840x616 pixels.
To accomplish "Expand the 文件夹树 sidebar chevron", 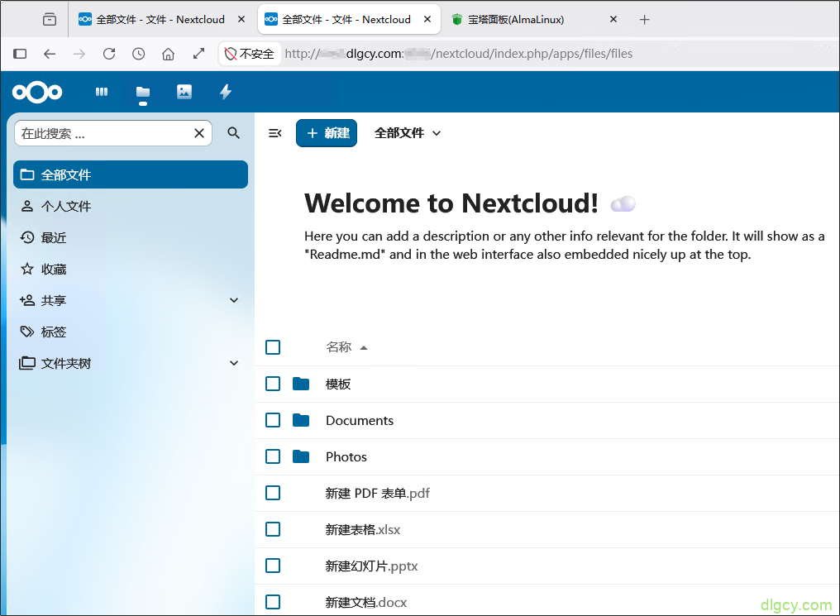I will [234, 363].
